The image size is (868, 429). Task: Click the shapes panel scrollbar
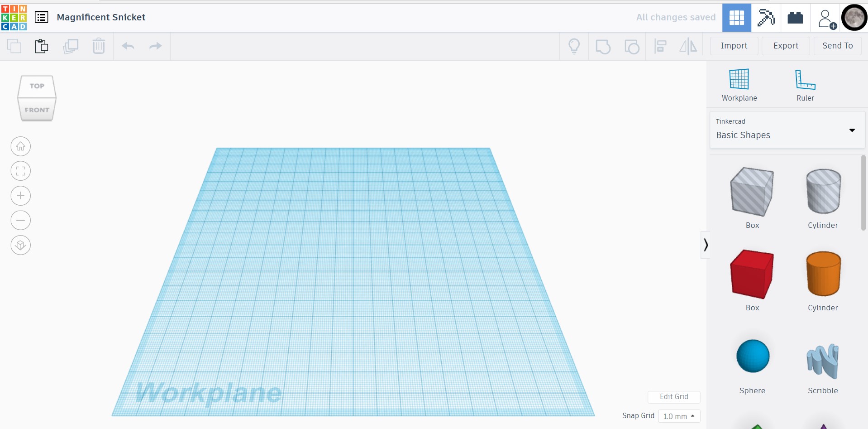(x=863, y=193)
